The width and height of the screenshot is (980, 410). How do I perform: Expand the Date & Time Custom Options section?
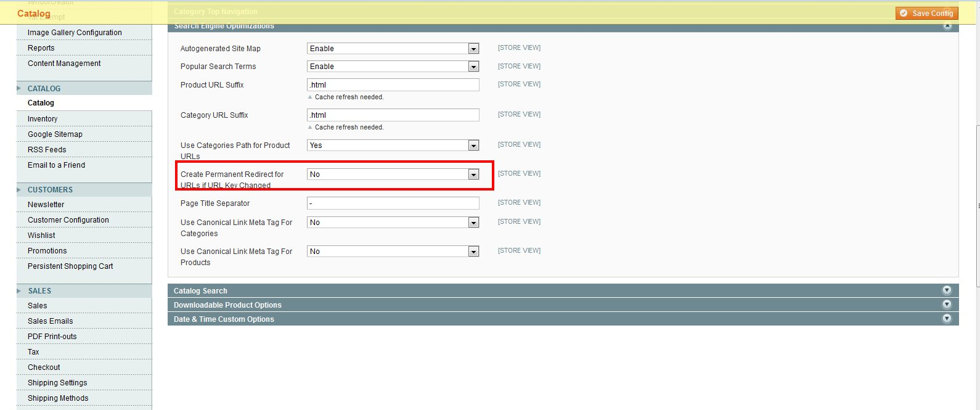click(563, 319)
